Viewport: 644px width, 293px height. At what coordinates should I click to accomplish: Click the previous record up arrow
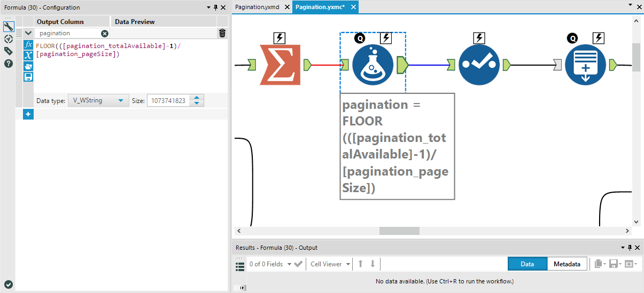(361, 264)
